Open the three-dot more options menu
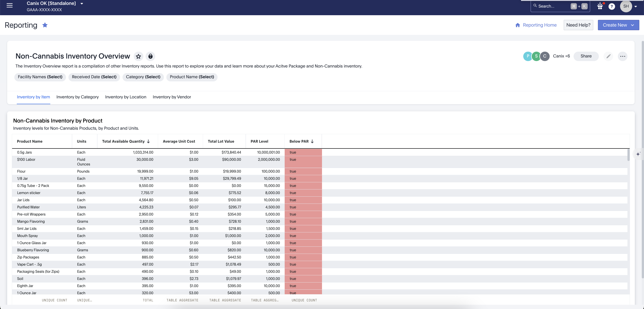 coord(623,56)
